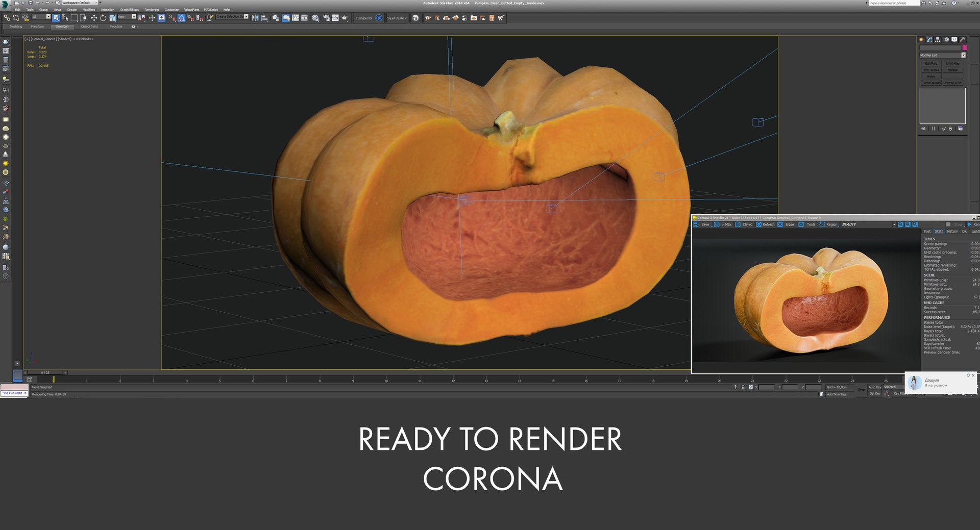Click the Edit Poly modifier button
Image resolution: width=980 pixels, height=530 pixels.
(931, 64)
